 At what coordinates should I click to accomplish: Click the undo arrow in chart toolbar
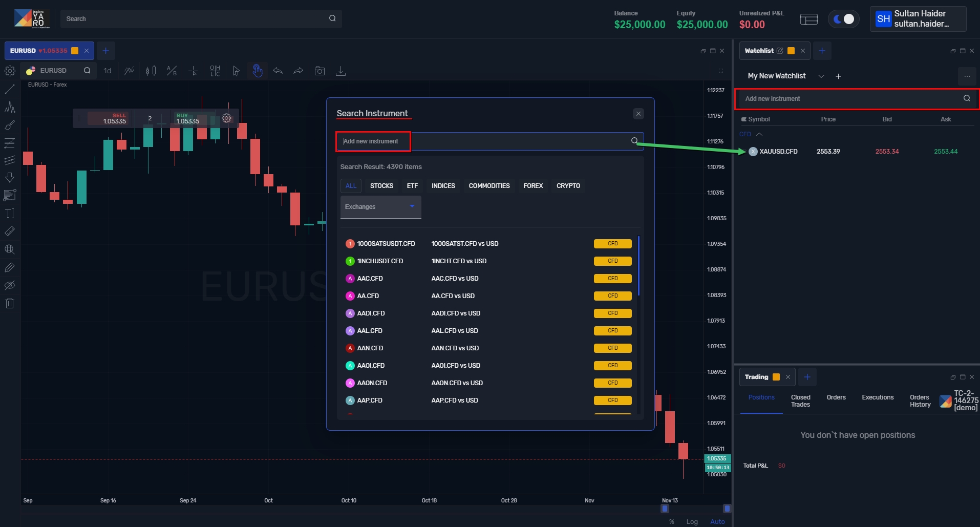pos(278,71)
